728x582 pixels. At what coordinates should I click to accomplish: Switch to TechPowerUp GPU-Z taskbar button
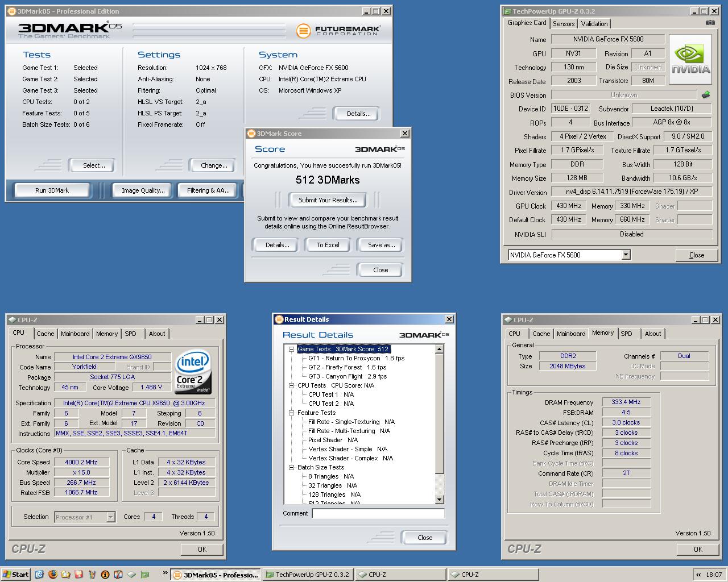coord(307,575)
